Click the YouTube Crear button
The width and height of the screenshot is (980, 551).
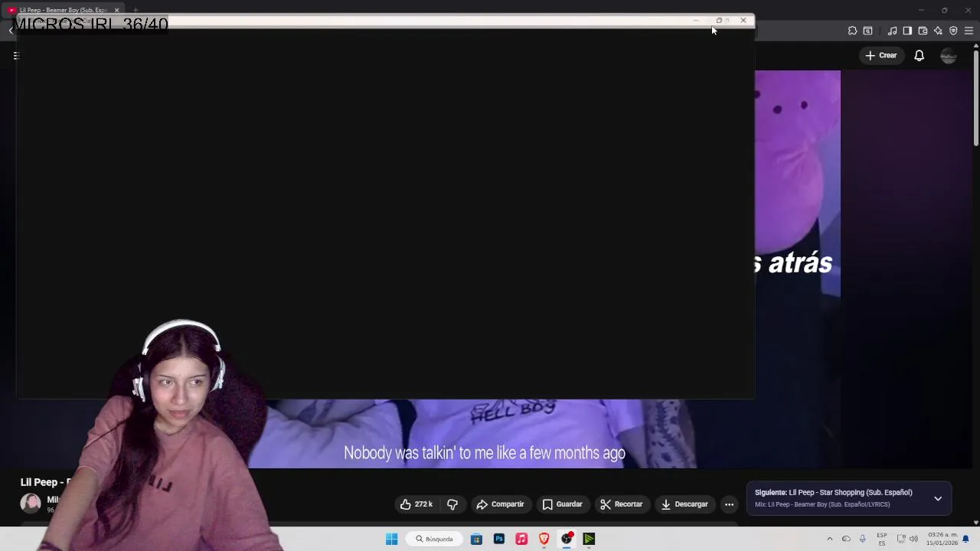click(880, 55)
